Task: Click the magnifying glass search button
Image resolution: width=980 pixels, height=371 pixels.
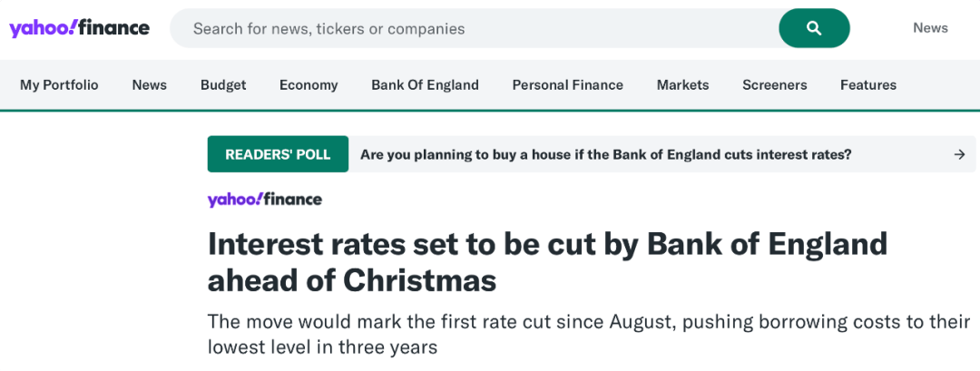Action: [x=814, y=28]
